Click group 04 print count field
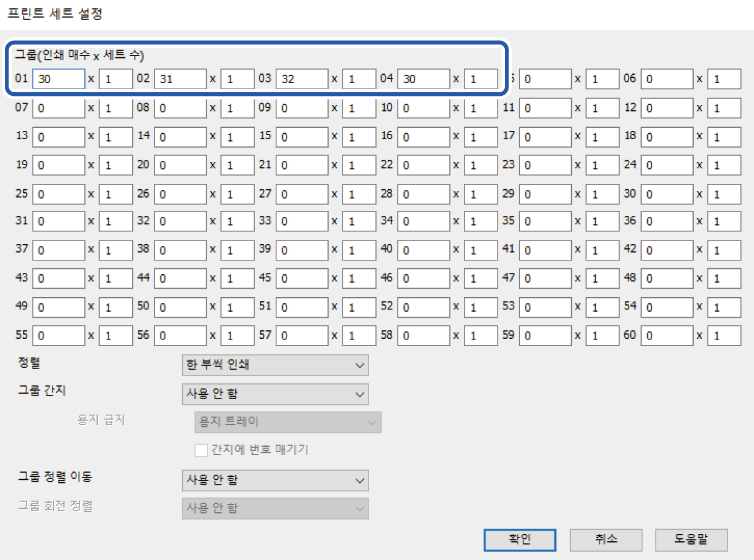Viewport: 754px width, 560px height. pyautogui.click(x=423, y=79)
